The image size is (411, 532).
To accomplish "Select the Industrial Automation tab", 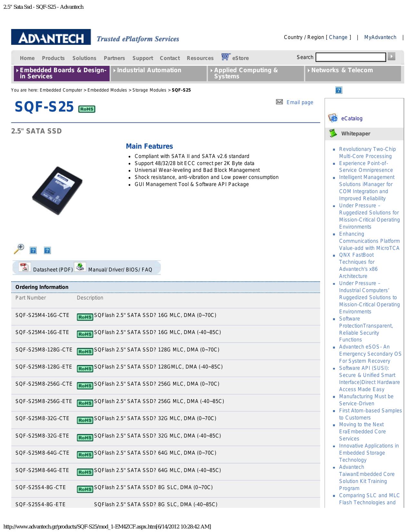I will (159, 73).
